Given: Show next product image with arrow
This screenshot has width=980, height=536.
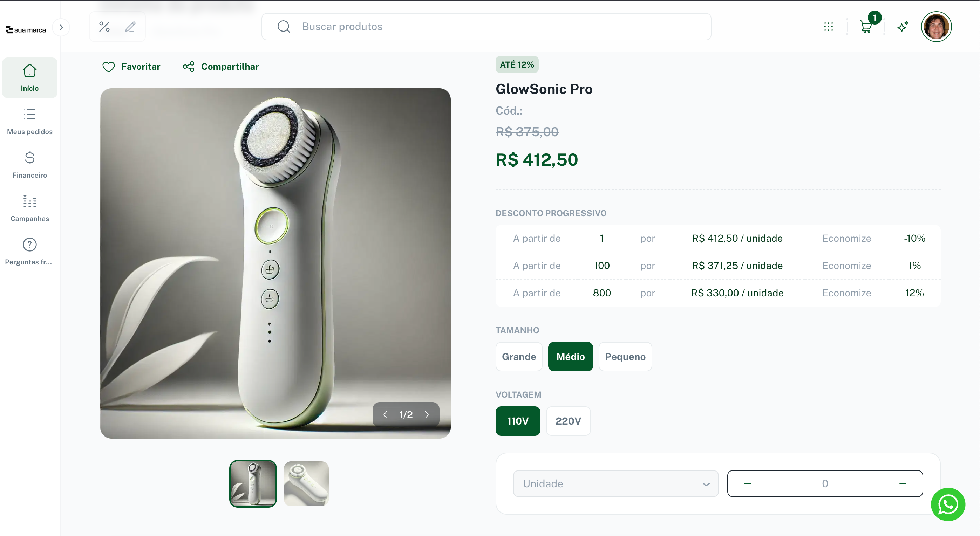Looking at the screenshot, I should pos(427,415).
